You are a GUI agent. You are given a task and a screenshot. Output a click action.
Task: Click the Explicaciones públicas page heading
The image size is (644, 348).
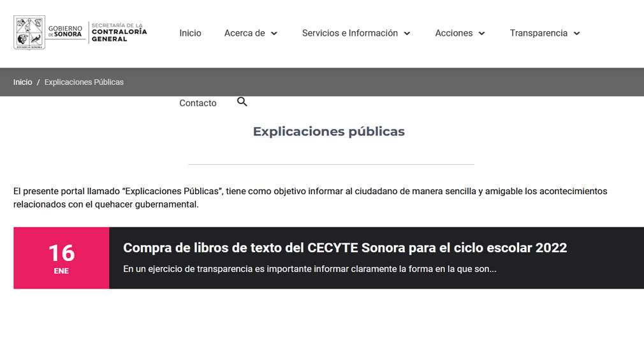(328, 132)
